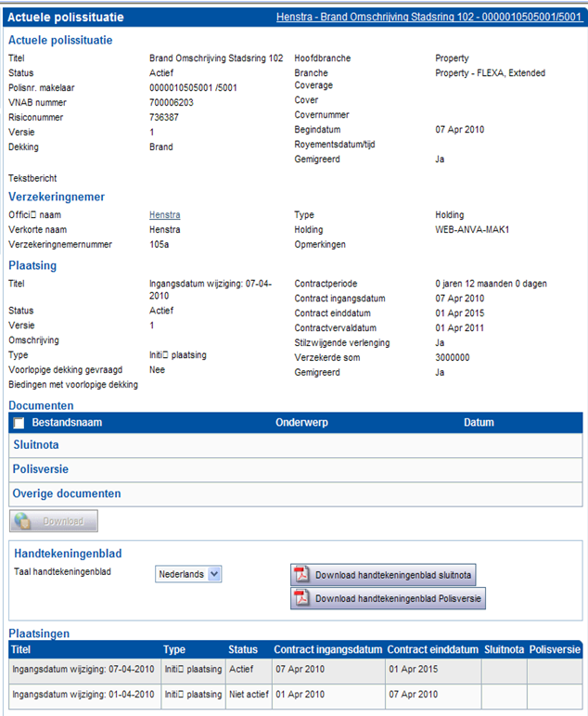This screenshot has height=716, width=588.
Task: Click the Contract einddatum column header
Action: (432, 650)
